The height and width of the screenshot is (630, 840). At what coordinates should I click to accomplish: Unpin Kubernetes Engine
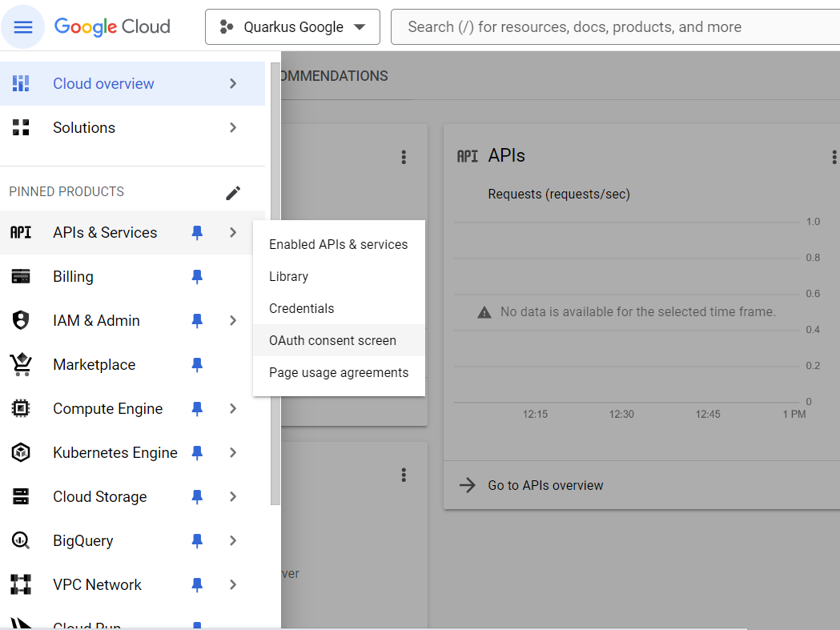[197, 452]
